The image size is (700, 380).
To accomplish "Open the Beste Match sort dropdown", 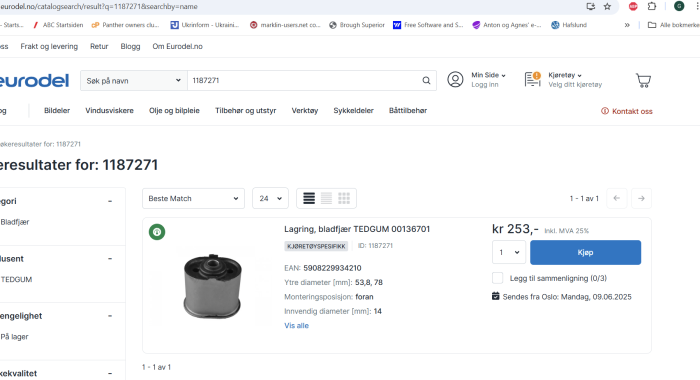I will click(193, 198).
